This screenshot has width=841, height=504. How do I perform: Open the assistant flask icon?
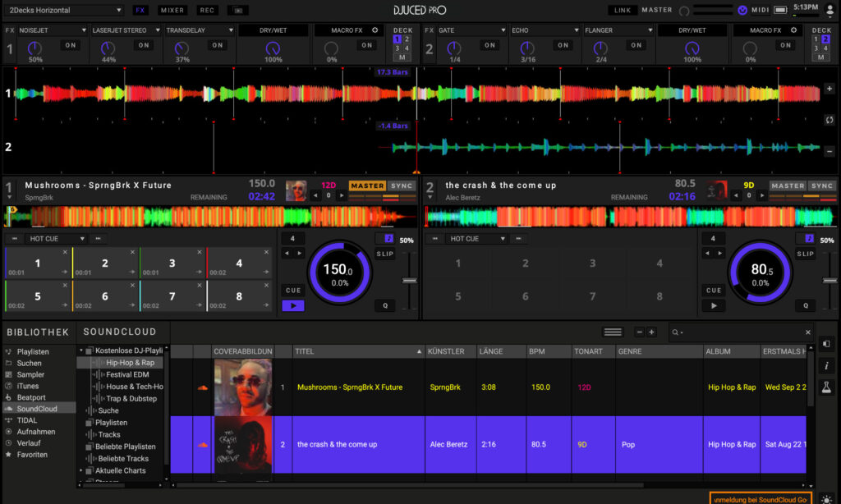pyautogui.click(x=826, y=387)
